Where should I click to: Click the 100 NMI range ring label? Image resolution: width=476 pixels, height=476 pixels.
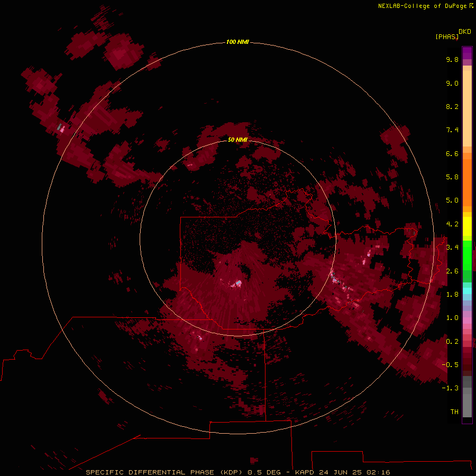[237, 42]
